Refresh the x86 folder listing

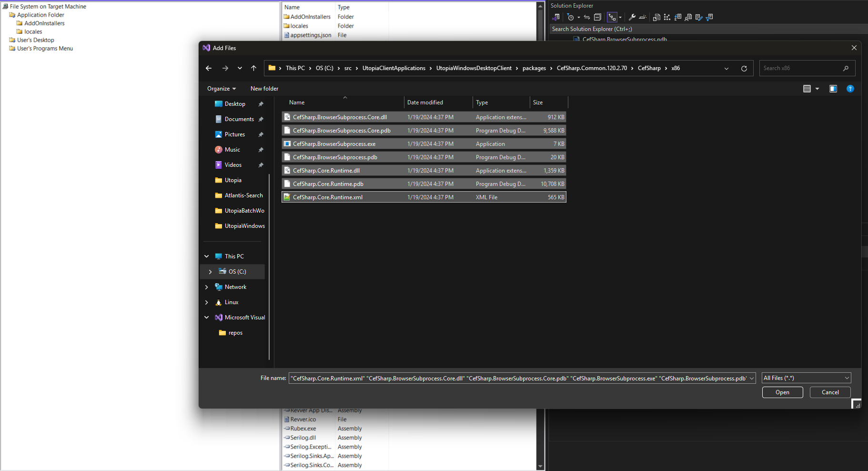click(744, 69)
